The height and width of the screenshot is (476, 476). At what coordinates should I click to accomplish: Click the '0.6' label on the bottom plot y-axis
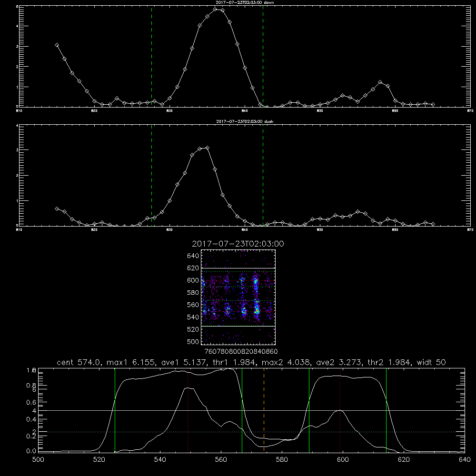[31, 402]
